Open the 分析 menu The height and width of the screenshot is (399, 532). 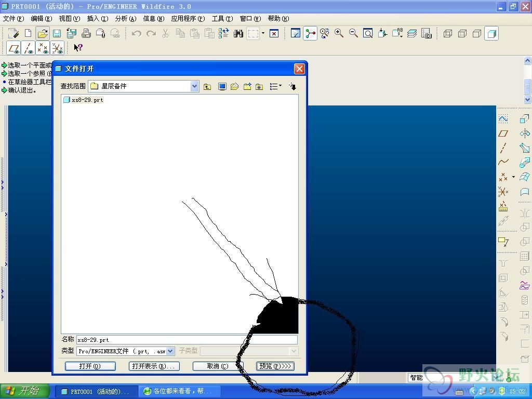(126, 19)
